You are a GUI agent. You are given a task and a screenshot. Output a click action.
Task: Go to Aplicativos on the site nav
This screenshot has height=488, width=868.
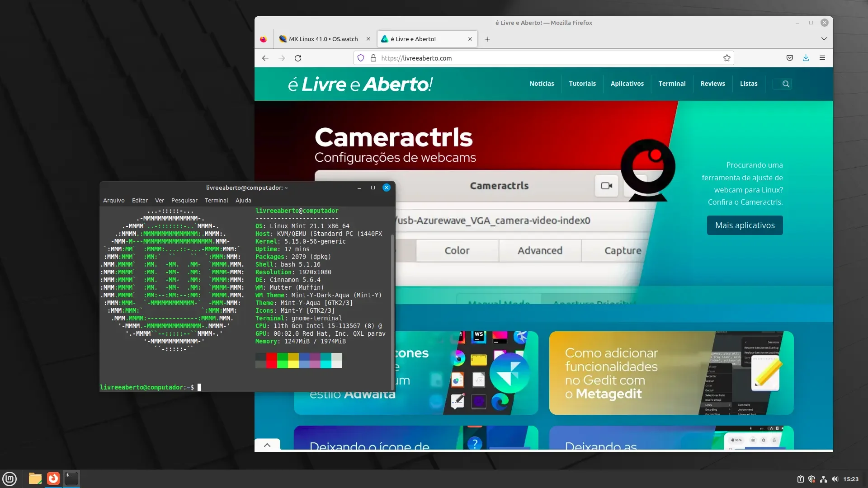pos(627,84)
